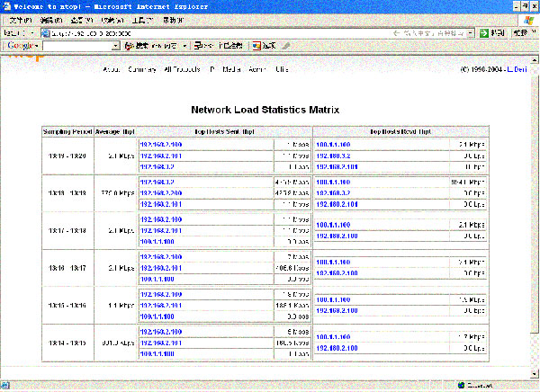Open top sent host 192.168.2.100 for 13:19 - 13:20

(161, 145)
